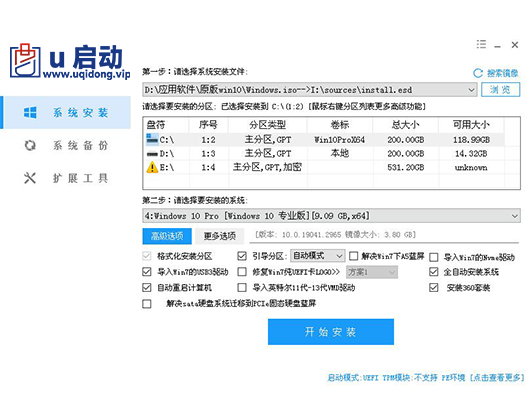Click the 卷标 column header
This screenshot has height=420, width=530.
pos(340,125)
